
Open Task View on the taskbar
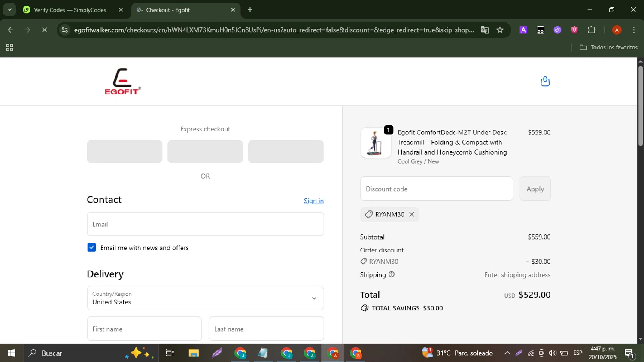pos(170,353)
